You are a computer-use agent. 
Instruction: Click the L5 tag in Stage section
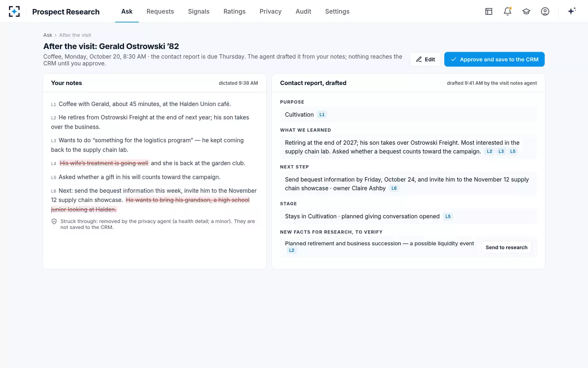(448, 217)
